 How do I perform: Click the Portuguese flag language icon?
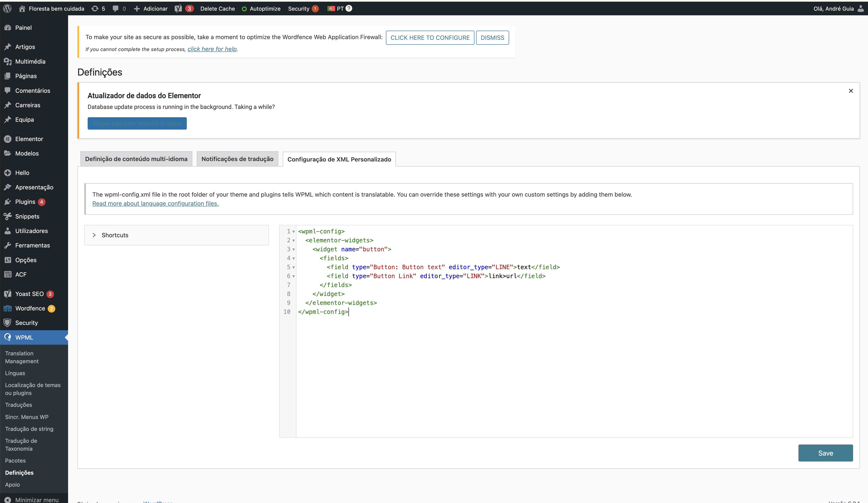coord(331,9)
